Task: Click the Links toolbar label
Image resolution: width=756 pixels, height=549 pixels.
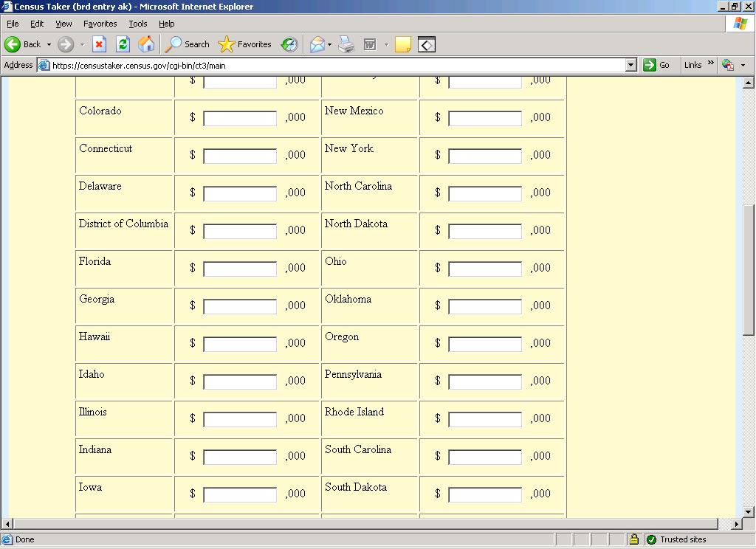Action: tap(693, 65)
